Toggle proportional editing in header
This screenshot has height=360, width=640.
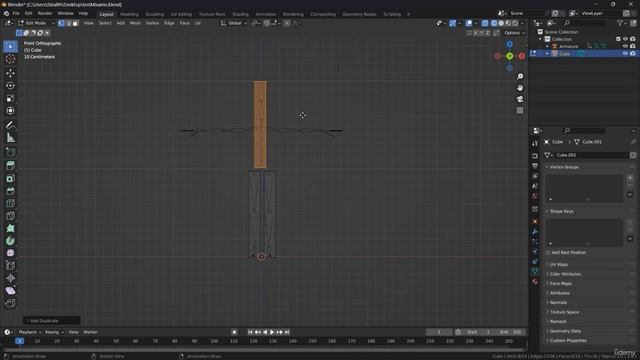tap(287, 23)
